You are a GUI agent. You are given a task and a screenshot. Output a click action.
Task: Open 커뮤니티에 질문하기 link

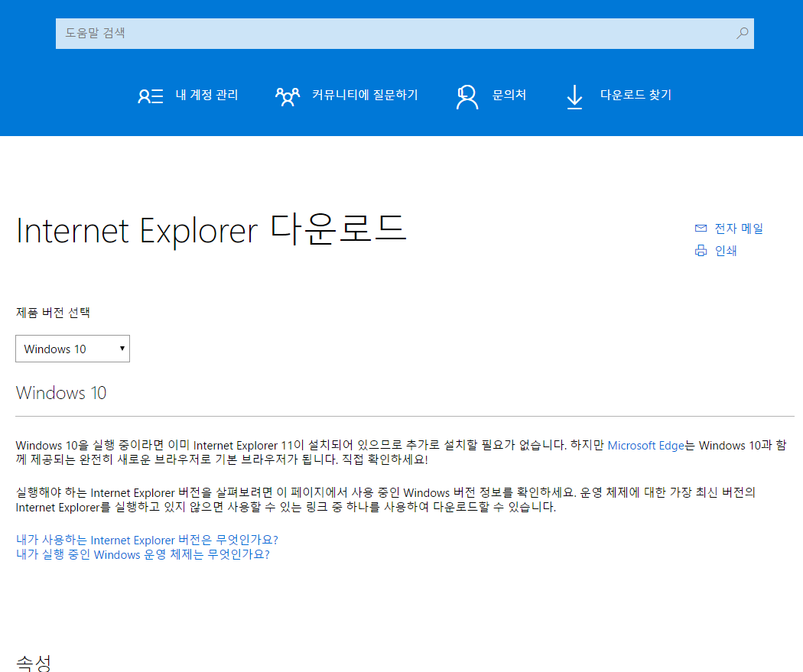(x=365, y=95)
